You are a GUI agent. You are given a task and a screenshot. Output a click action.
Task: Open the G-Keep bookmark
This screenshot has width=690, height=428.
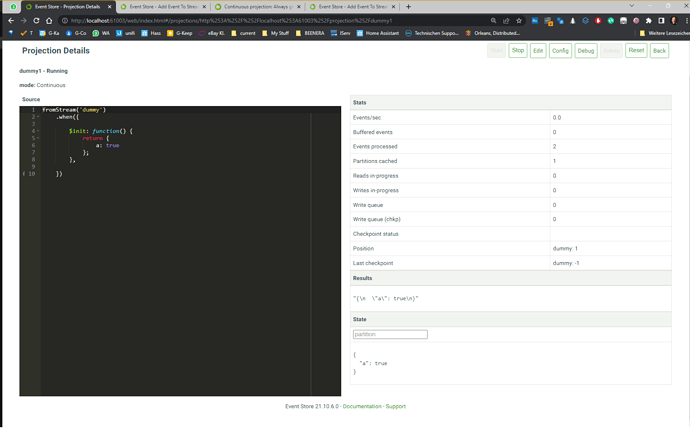point(180,33)
